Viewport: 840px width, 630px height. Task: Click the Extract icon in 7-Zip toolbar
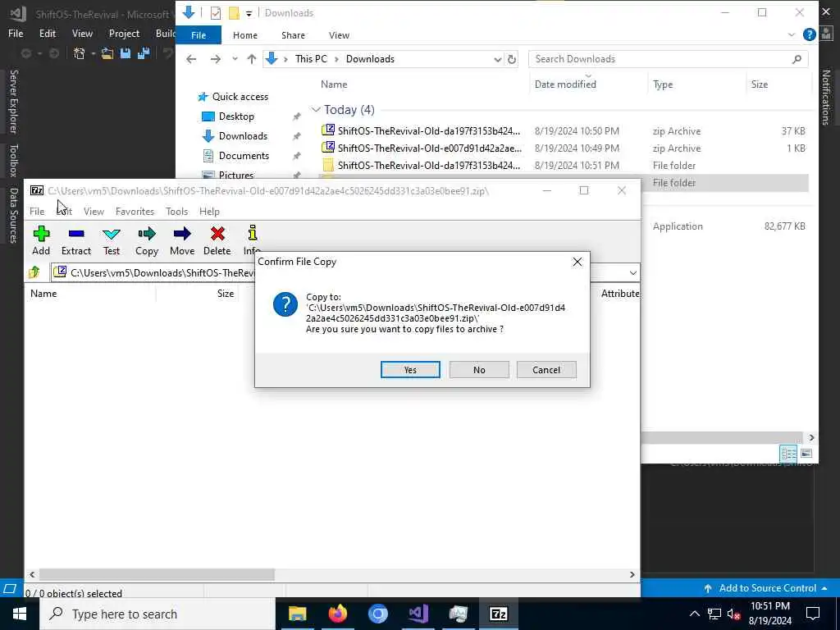click(76, 240)
